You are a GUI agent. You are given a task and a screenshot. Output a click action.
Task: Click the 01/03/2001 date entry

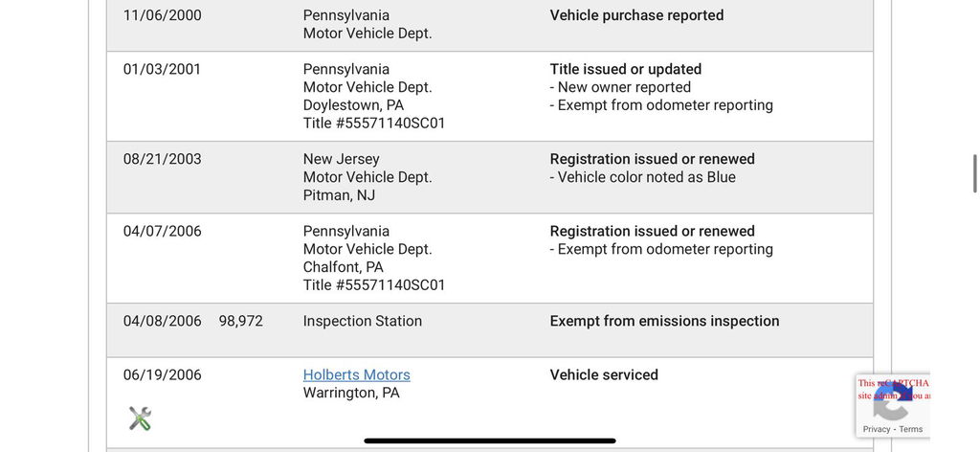click(163, 69)
